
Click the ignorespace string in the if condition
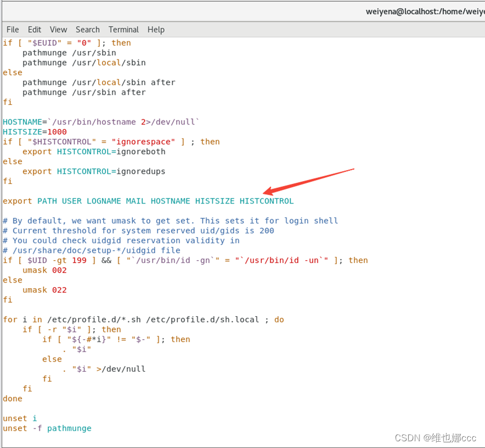tap(144, 141)
